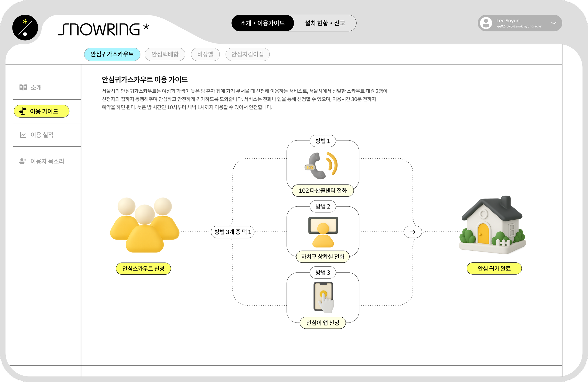588x382 pixels.
Task: Click the round Snowring logo icon
Action: coord(25,28)
